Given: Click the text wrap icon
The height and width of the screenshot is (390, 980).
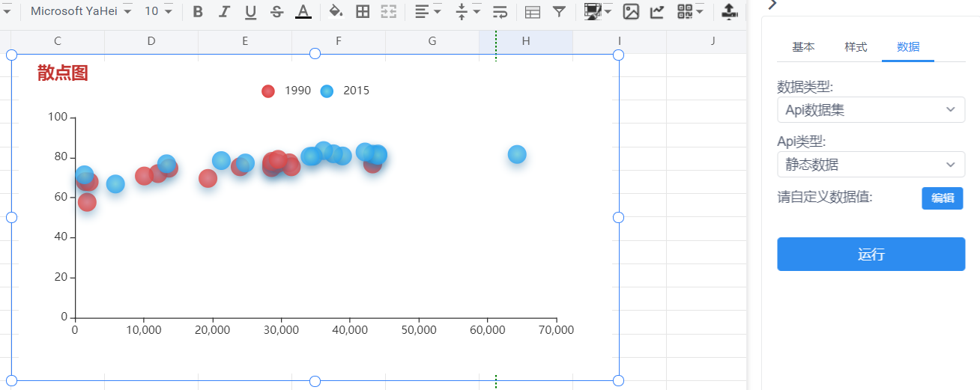Looking at the screenshot, I should (500, 11).
